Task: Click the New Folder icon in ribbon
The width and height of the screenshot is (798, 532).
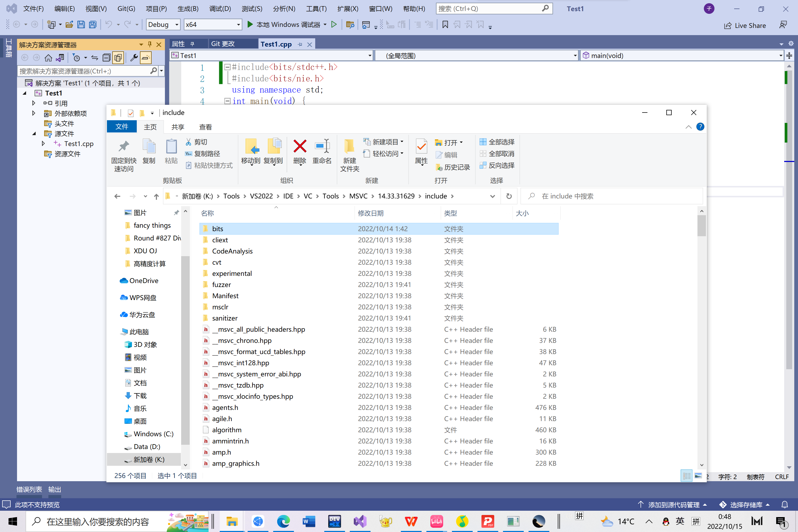Action: pos(349,147)
